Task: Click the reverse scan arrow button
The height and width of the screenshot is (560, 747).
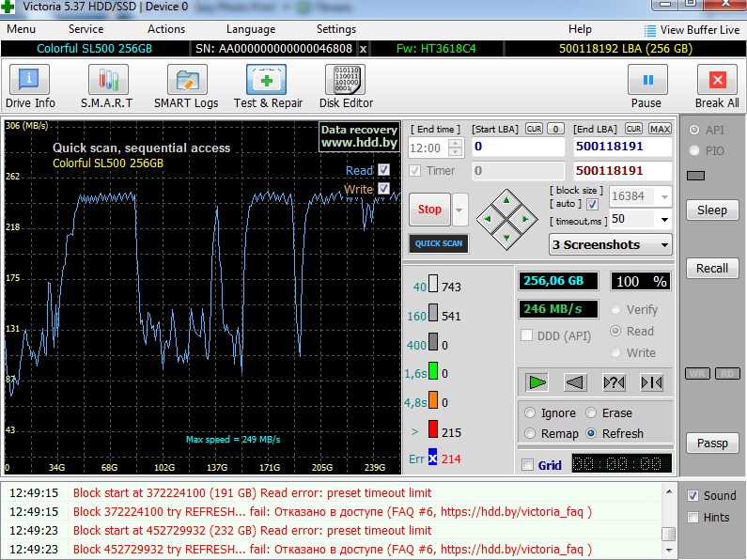Action: [575, 382]
